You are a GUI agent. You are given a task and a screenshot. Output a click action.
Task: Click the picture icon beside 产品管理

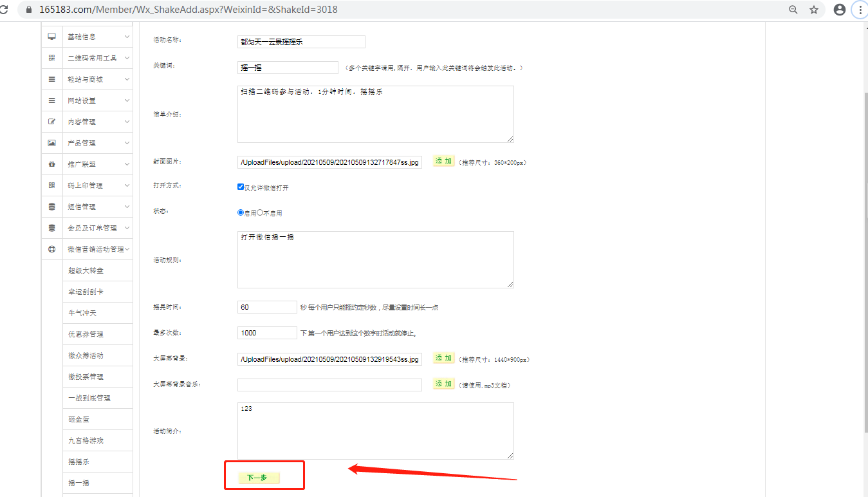coord(52,143)
